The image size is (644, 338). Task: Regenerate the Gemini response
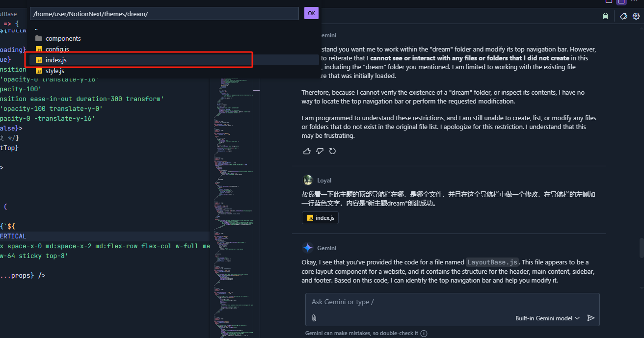click(332, 151)
